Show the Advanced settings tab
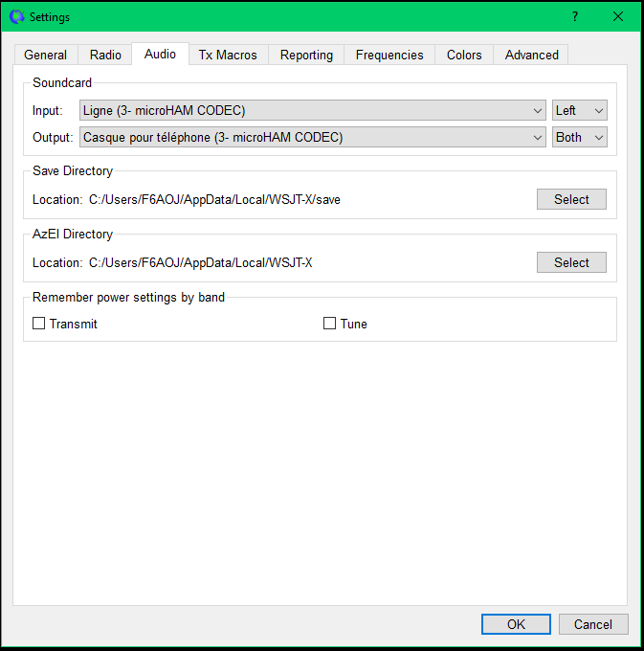Screen dimensions: 644x651 pyautogui.click(x=531, y=55)
